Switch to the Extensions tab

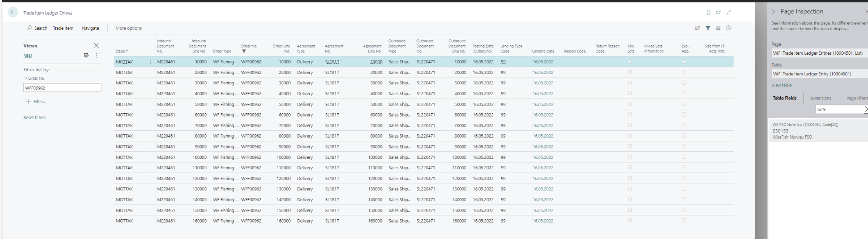[x=821, y=98]
